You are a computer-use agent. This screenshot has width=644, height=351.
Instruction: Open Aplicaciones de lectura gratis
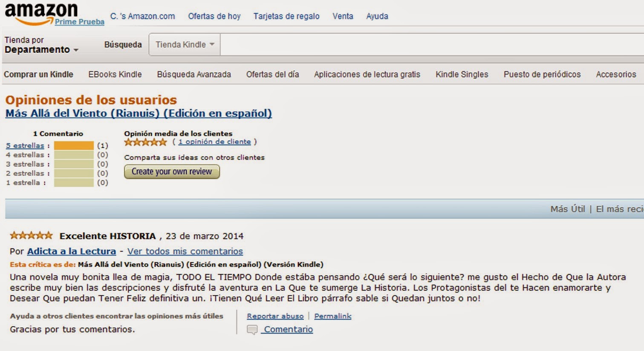[367, 74]
